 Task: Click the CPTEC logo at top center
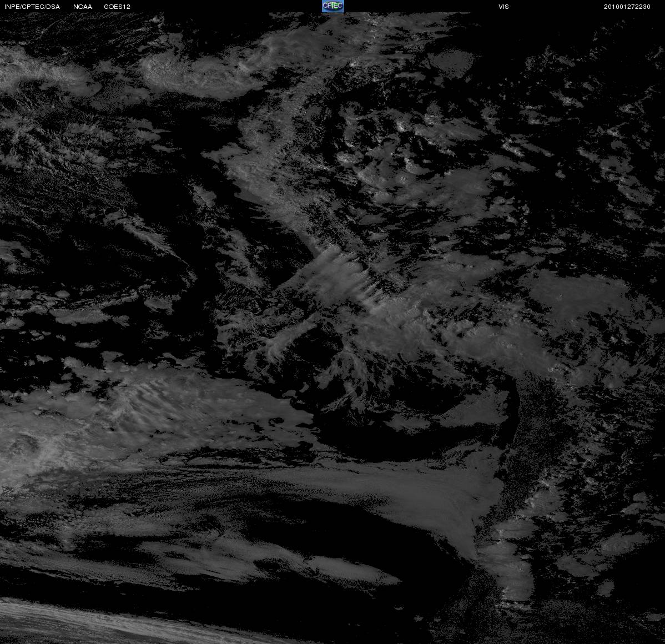[x=333, y=6]
